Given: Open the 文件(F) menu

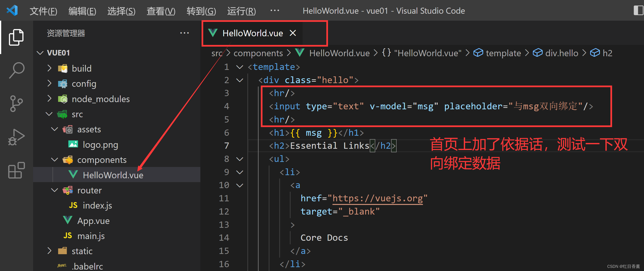Looking at the screenshot, I should [43, 11].
